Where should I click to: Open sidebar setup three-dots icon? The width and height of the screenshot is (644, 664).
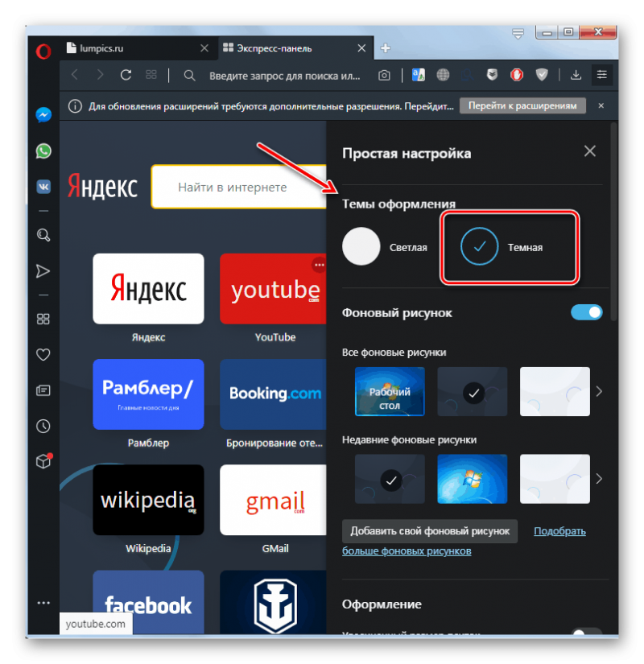tap(43, 603)
